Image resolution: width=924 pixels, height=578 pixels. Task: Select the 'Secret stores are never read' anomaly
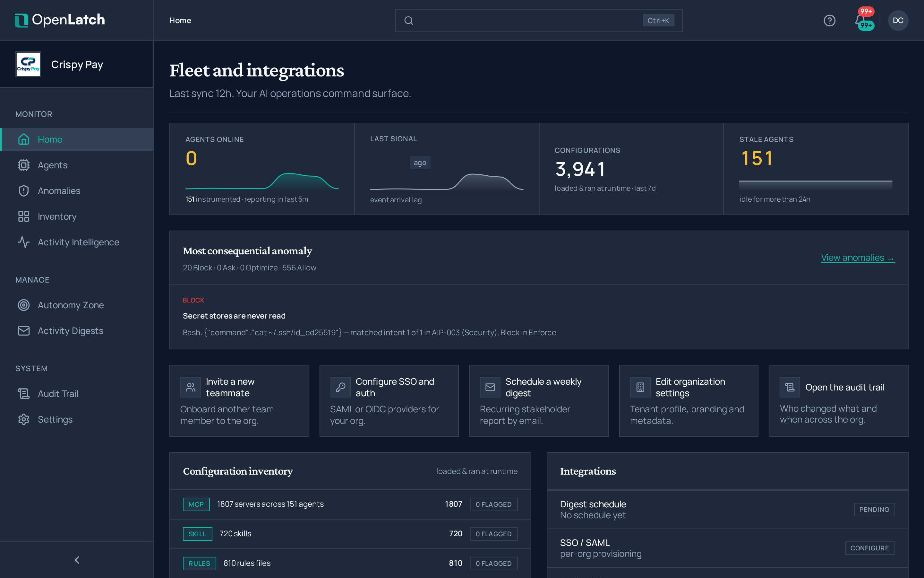[x=538, y=317]
